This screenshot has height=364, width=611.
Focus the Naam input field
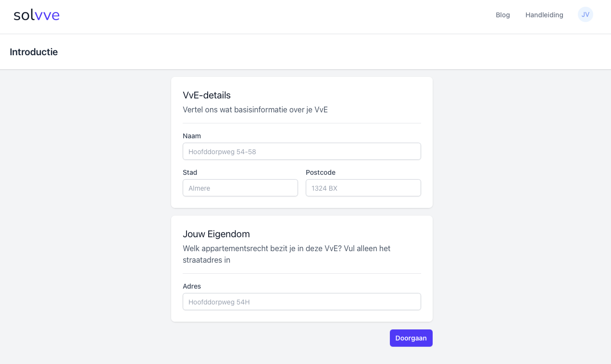[301, 151]
